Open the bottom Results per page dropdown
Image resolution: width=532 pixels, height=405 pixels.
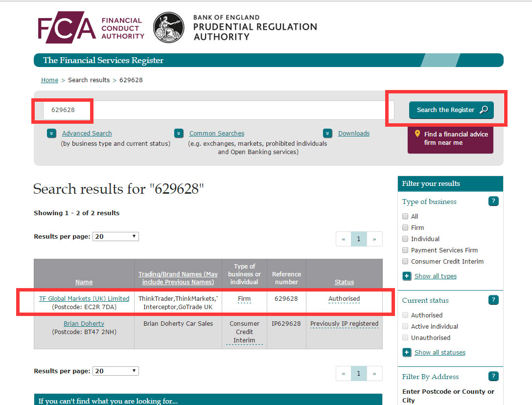point(116,371)
